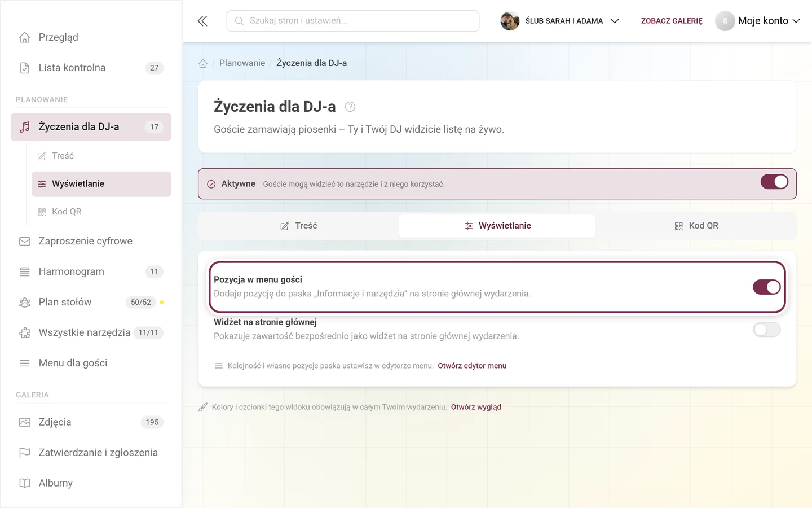Open the Kod QR tab
This screenshot has height=508, width=812.
tap(696, 226)
